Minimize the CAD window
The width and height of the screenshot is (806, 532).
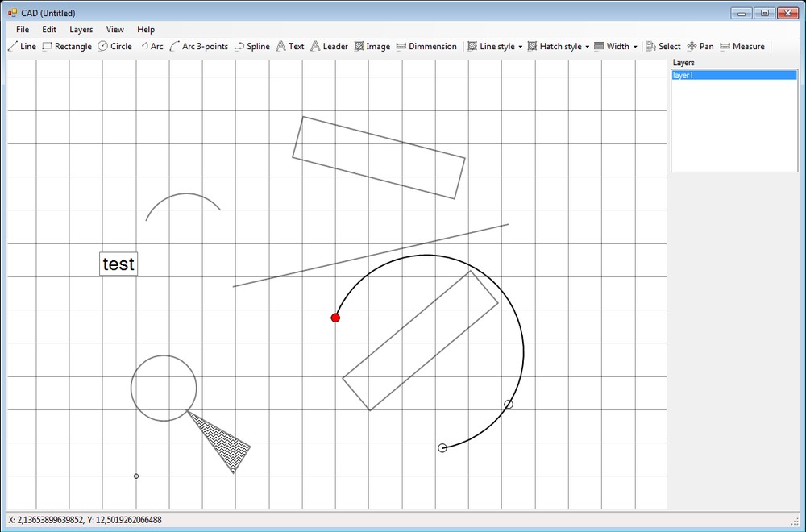tap(742, 13)
